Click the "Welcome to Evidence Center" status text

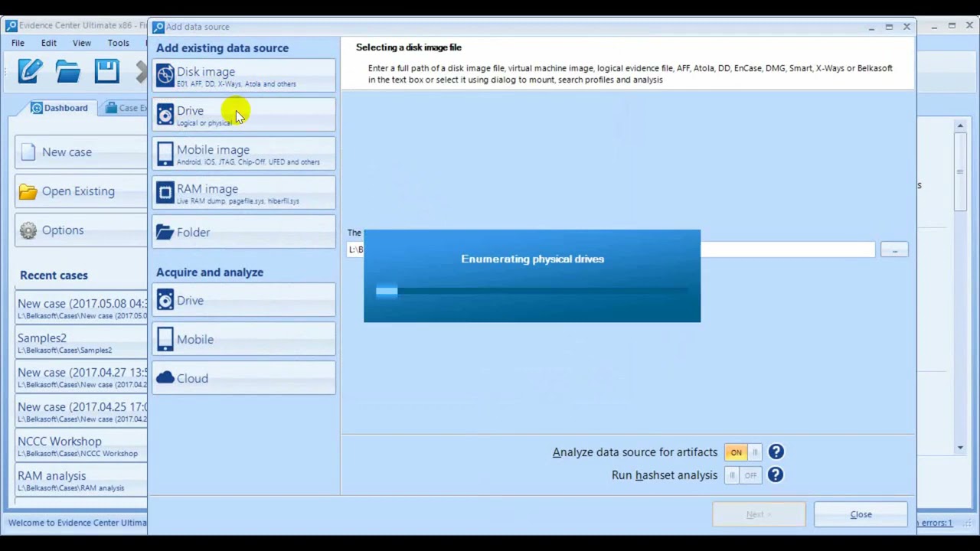tap(77, 523)
